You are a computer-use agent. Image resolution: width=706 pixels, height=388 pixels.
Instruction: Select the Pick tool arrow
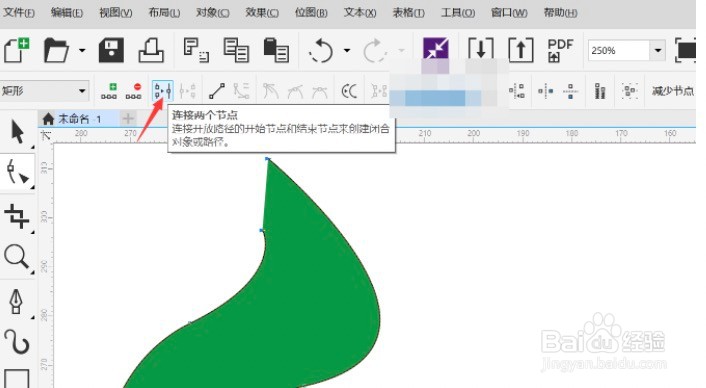coord(17,132)
